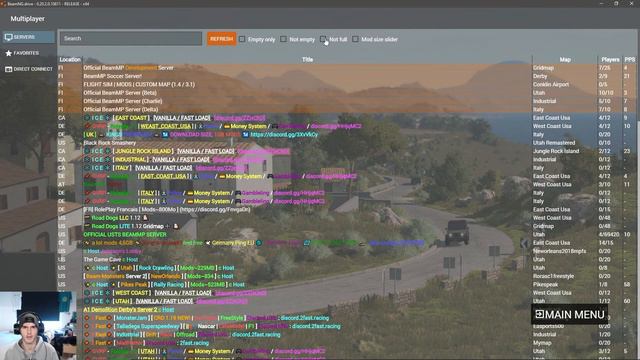Select Official BeamMP Server (Charlie) row
Viewport: 640px width, 360px height.
(347, 101)
